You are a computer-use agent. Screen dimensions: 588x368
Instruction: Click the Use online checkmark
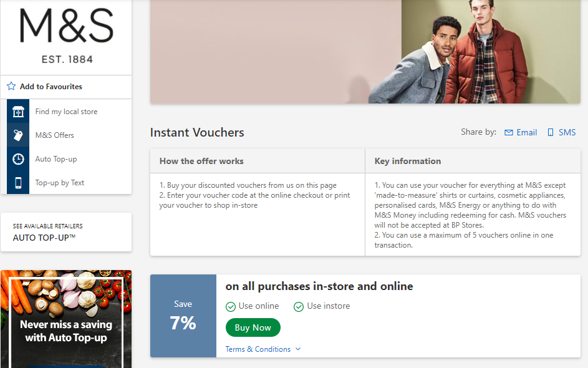[231, 306]
